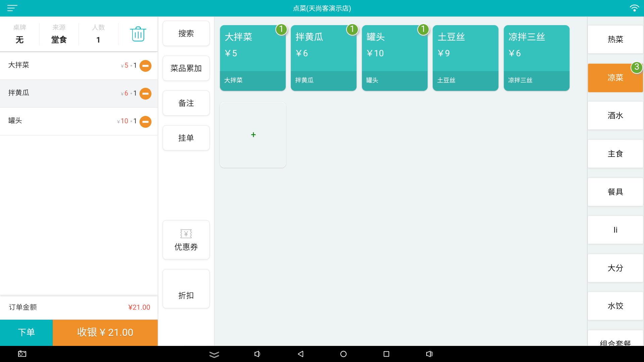The image size is (644, 362).
Task: Tap the volume down icon
Action: (x=257, y=354)
